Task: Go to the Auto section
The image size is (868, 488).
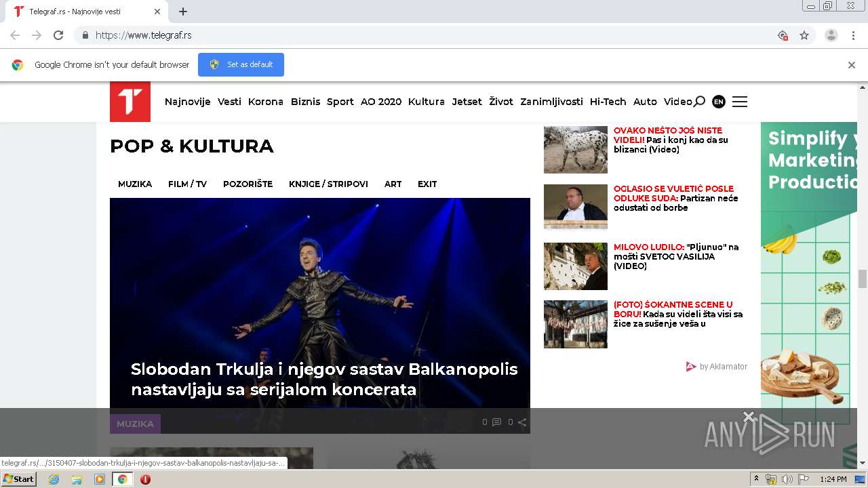Action: click(x=645, y=102)
